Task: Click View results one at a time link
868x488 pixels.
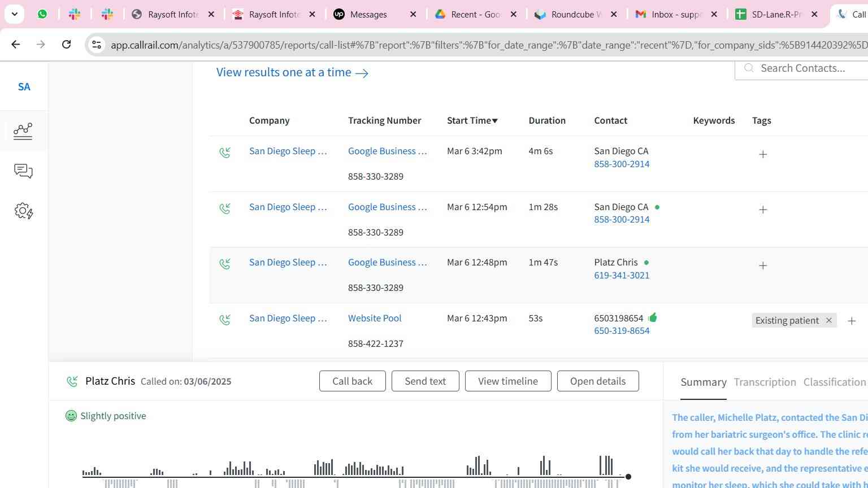Action: (292, 72)
